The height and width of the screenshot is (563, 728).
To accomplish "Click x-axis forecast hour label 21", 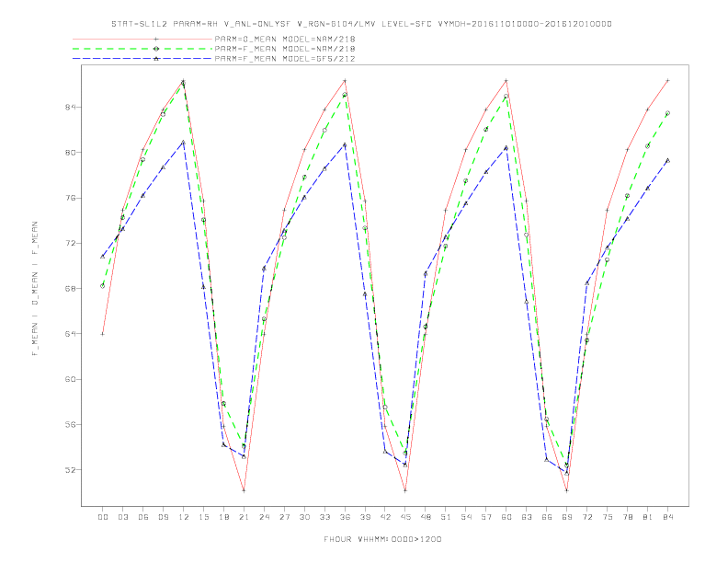I will (244, 517).
